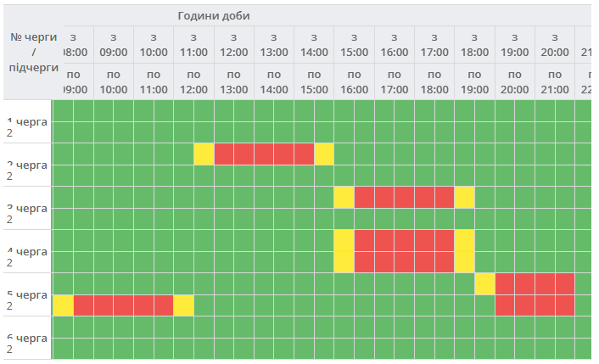Screen dimensions: 599x364
Task: Choose the "4 черга" row label
Action: [26, 251]
